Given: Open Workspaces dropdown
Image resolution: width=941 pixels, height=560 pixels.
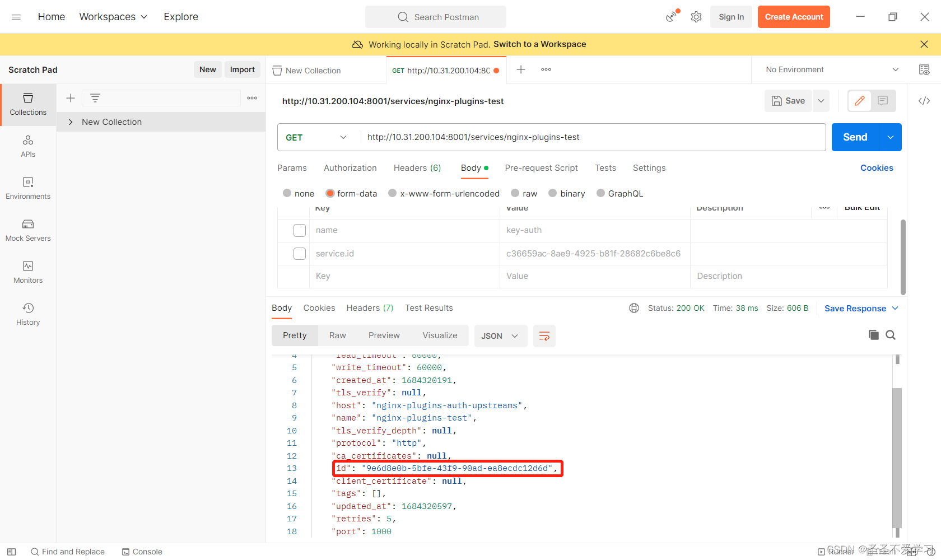Looking at the screenshot, I should coord(113,17).
